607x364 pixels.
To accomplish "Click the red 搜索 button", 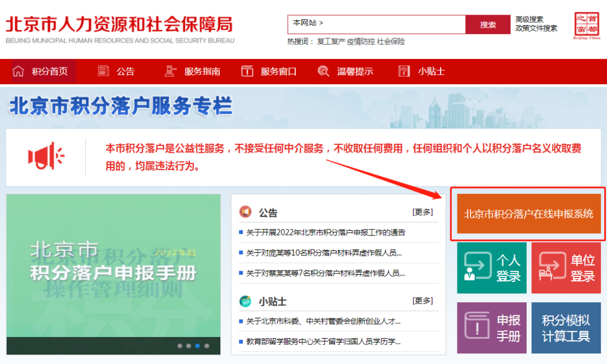I will (488, 25).
